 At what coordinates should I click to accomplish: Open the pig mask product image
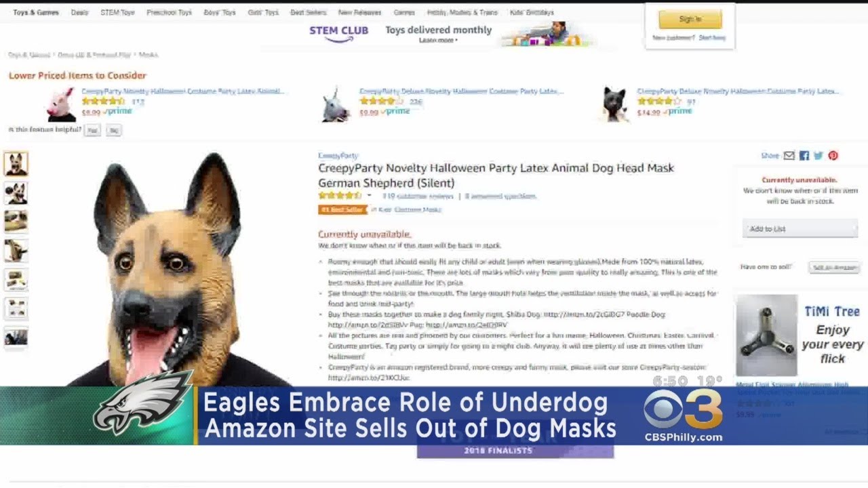click(x=60, y=104)
